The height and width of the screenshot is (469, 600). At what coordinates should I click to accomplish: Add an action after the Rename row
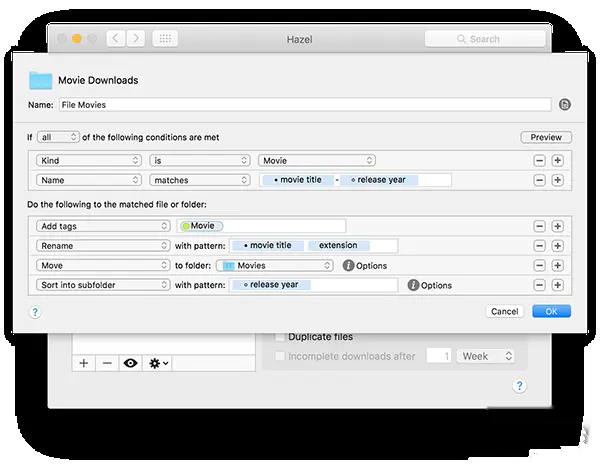point(558,246)
